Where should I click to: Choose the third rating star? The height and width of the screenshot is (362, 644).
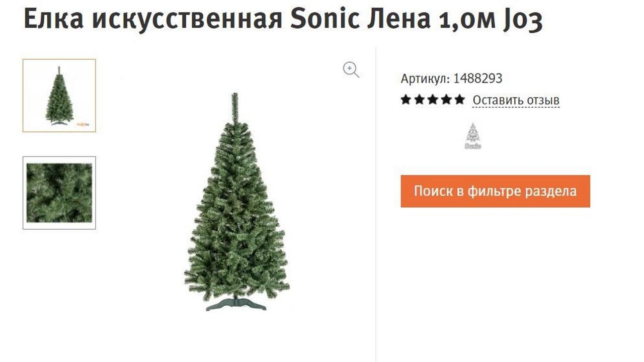(x=433, y=100)
